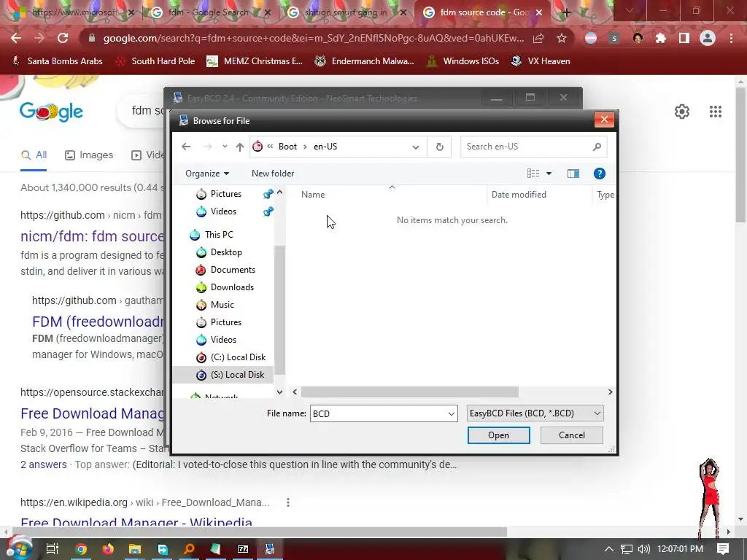747x560 pixels.
Task: Open Pictures under This PC
Action: click(x=225, y=322)
